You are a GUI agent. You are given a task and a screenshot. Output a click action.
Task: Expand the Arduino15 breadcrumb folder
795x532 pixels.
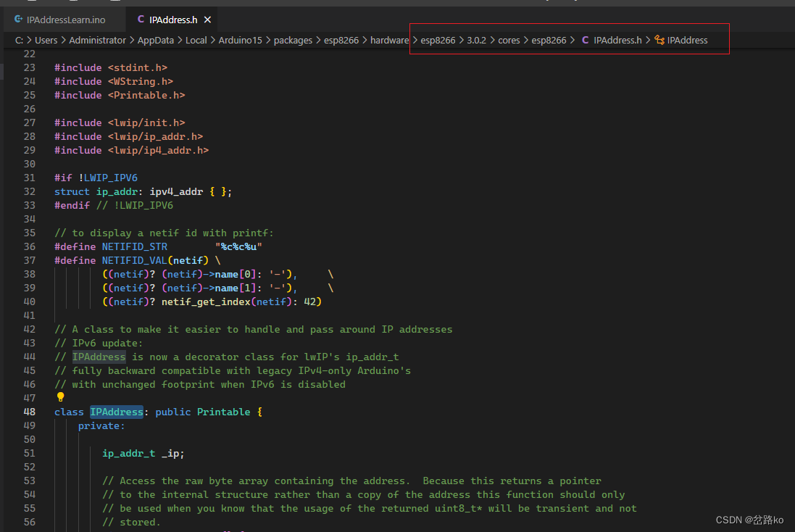240,40
